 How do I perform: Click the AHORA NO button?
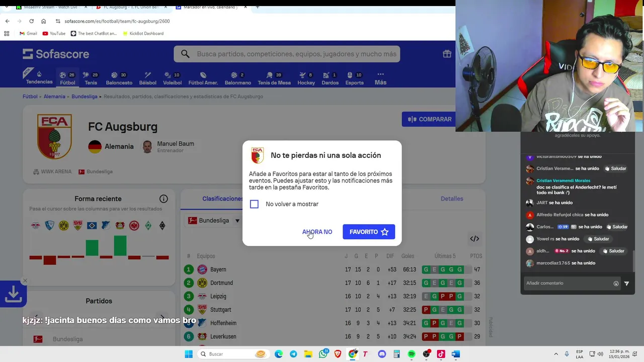point(317,232)
